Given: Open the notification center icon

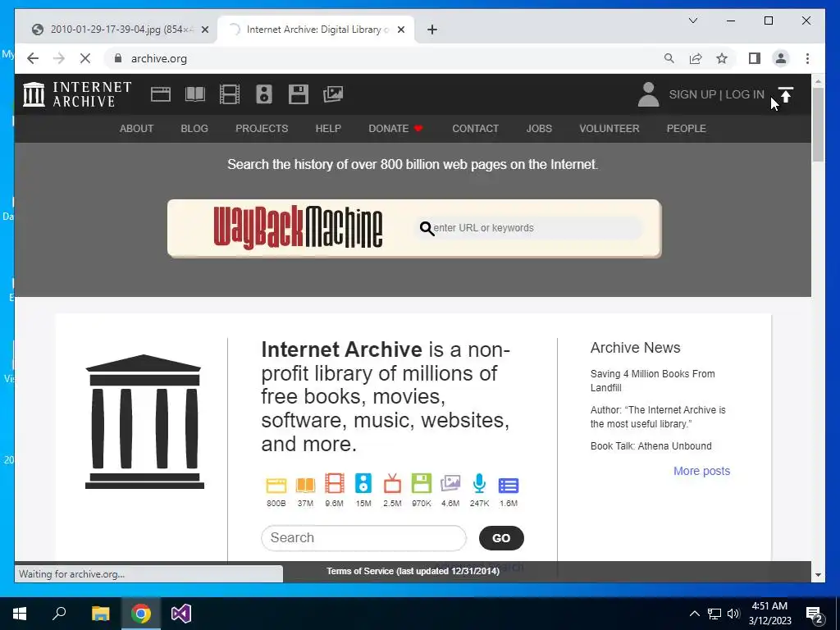Looking at the screenshot, I should (x=815, y=614).
